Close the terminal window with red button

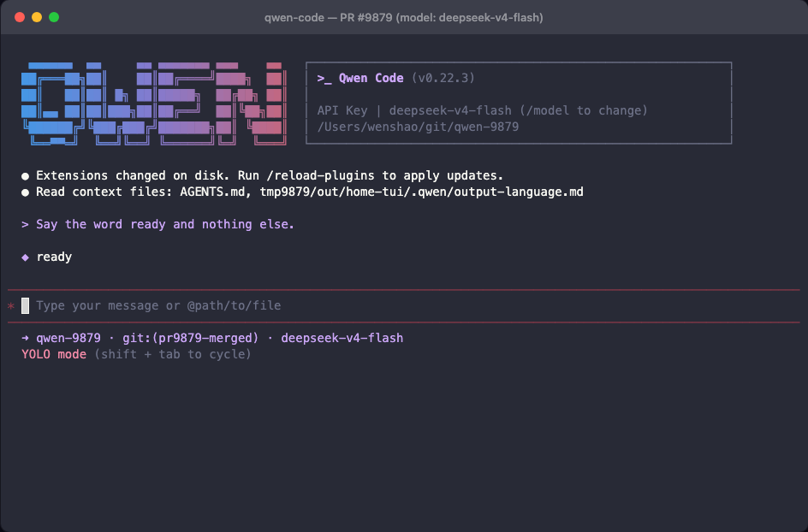[x=20, y=17]
